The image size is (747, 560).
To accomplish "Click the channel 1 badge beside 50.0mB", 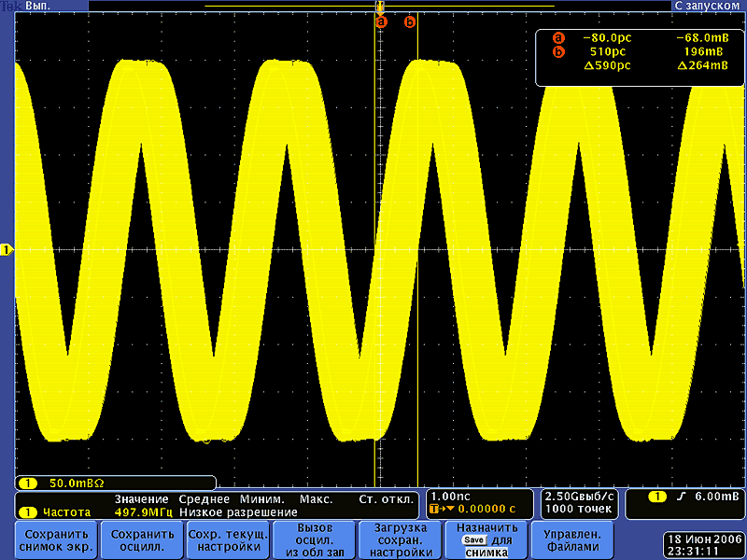I will 28,483.
